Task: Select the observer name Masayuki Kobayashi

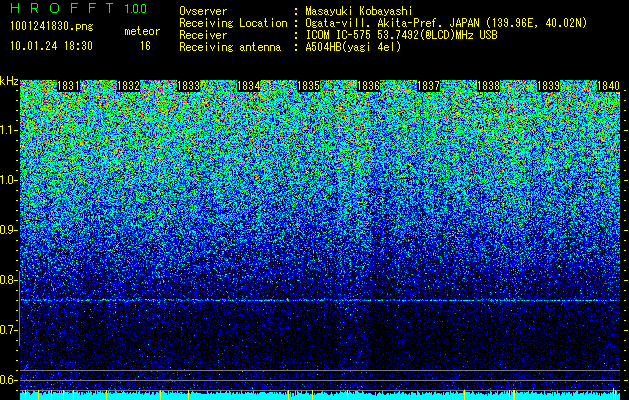Action: [359, 11]
